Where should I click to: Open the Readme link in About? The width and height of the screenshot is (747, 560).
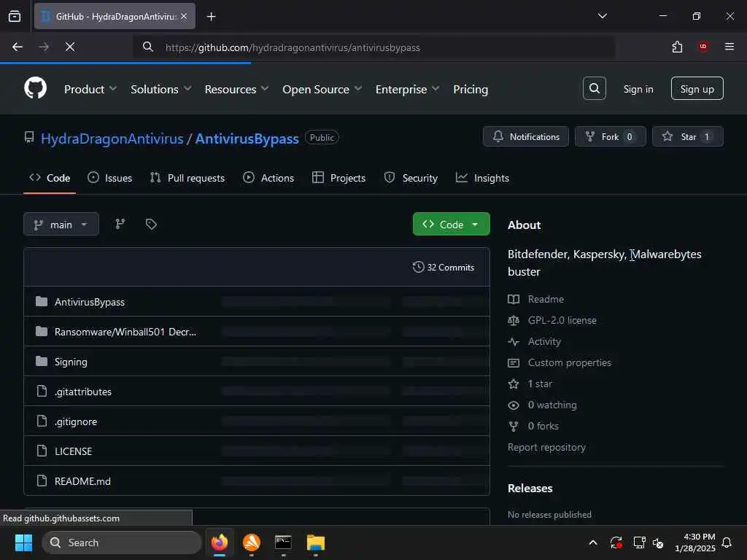(x=536, y=299)
